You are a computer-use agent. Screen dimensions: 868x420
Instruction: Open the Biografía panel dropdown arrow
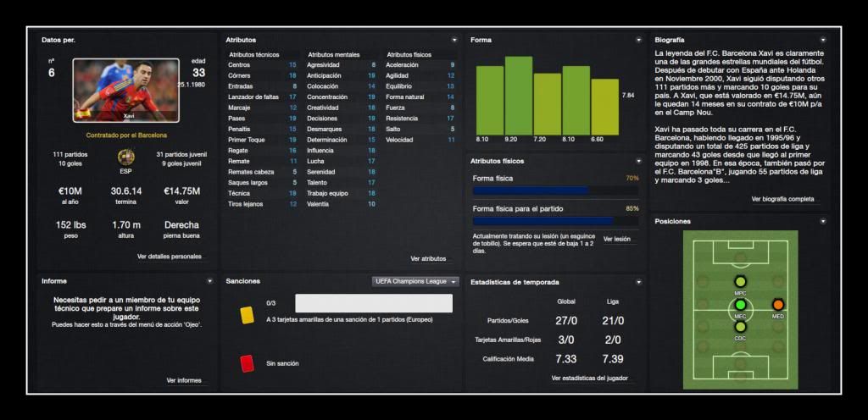(823, 40)
